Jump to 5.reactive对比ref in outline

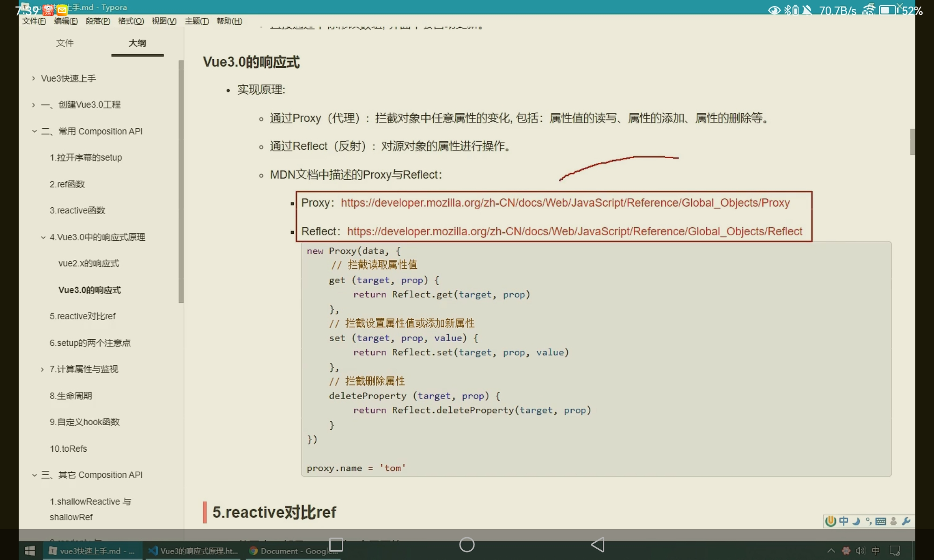pyautogui.click(x=83, y=316)
